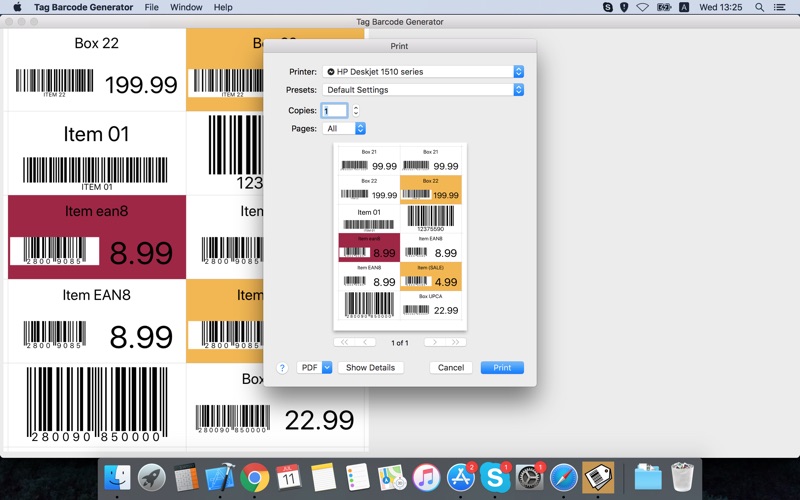Click 'Item 01' label in main window
Image resolution: width=800 pixels, height=500 pixels.
96,153
